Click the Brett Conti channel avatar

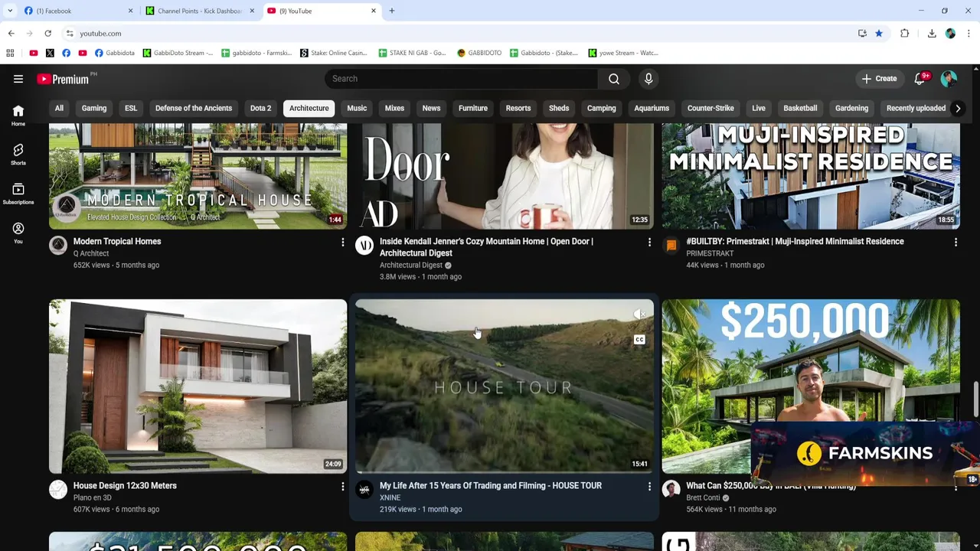[x=671, y=489]
